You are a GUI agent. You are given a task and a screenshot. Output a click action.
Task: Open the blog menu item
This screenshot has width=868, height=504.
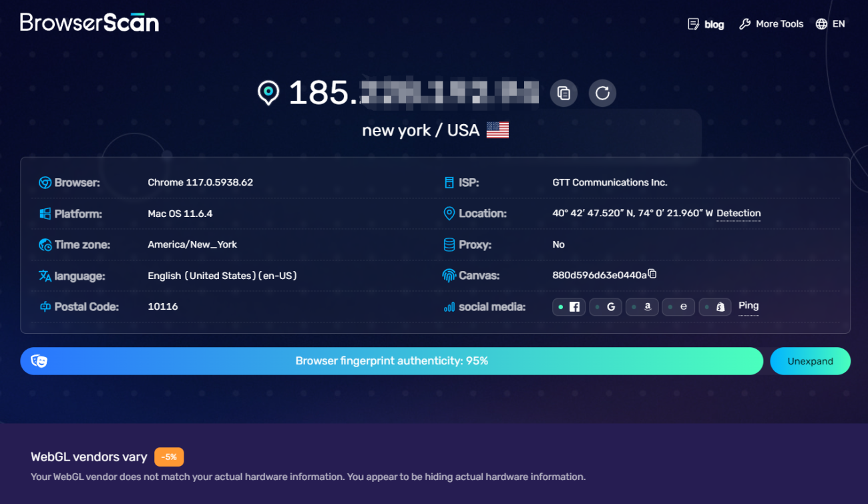click(706, 23)
